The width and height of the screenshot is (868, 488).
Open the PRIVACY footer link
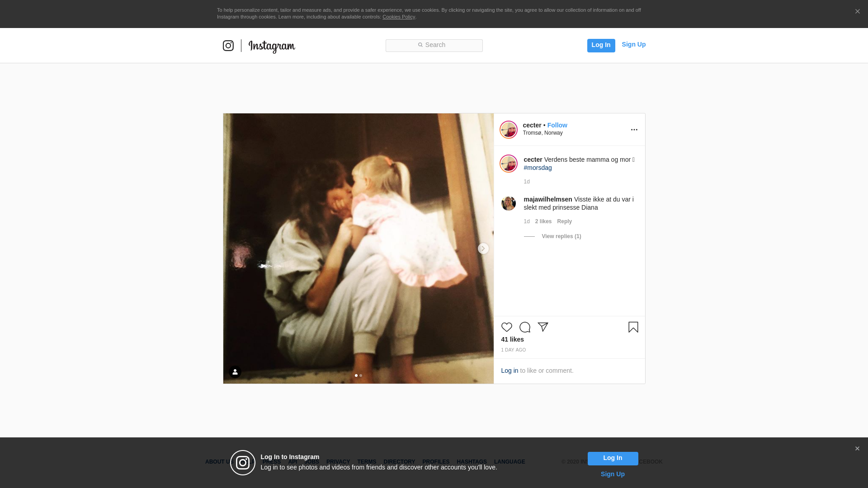pos(338,462)
